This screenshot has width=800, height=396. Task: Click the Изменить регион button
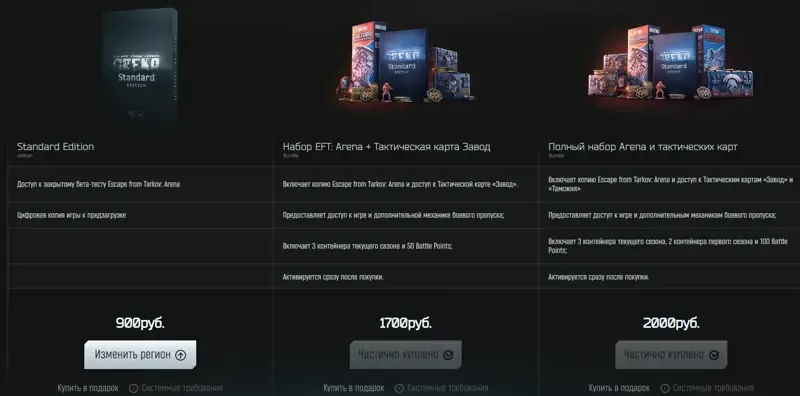pyautogui.click(x=140, y=355)
